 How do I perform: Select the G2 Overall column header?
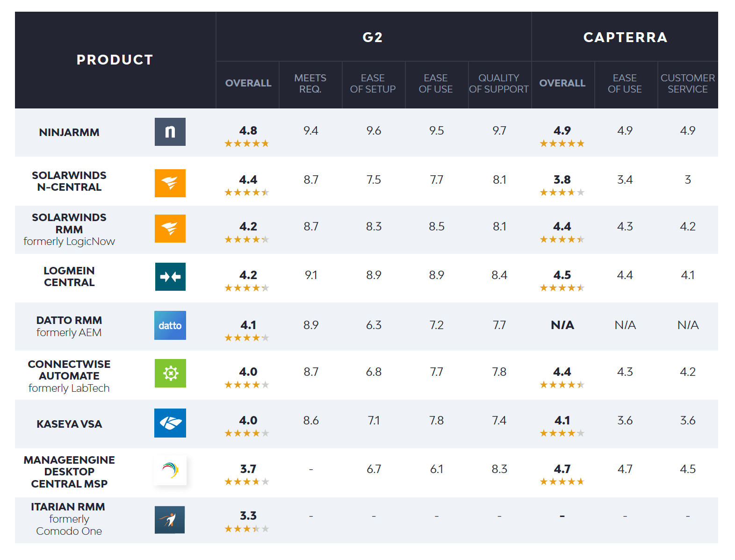point(248,83)
